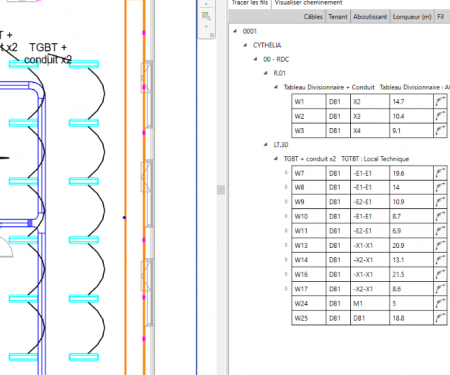Image resolution: width=450 pixels, height=375 pixels.
Task: Expand the W7 cable row
Action: coord(286,173)
